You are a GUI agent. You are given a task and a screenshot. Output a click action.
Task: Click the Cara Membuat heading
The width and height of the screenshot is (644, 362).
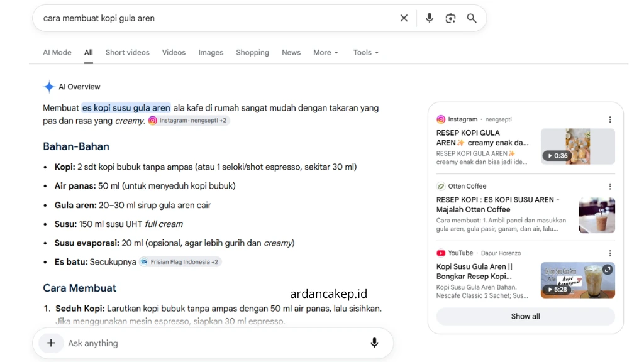80,288
